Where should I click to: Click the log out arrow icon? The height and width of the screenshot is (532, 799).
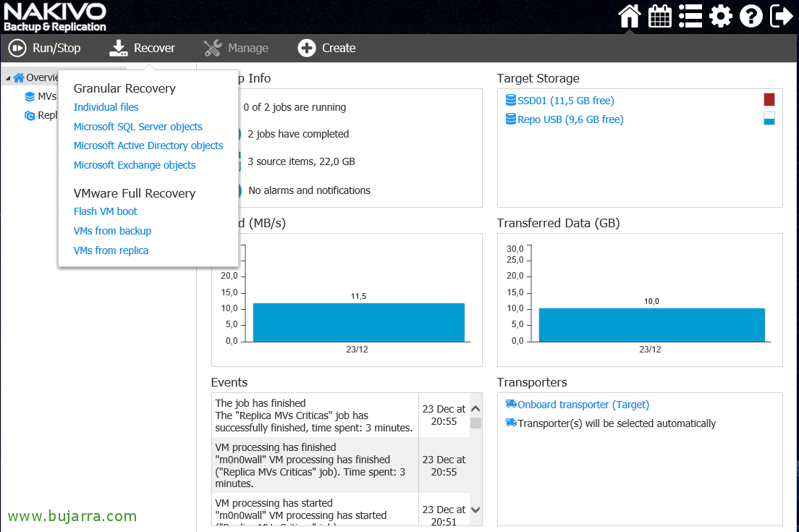coord(781,16)
